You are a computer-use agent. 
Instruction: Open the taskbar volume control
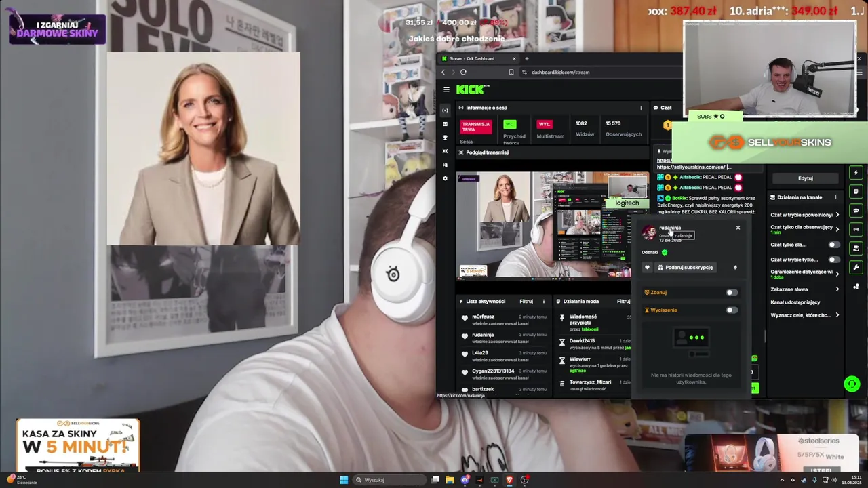833,480
